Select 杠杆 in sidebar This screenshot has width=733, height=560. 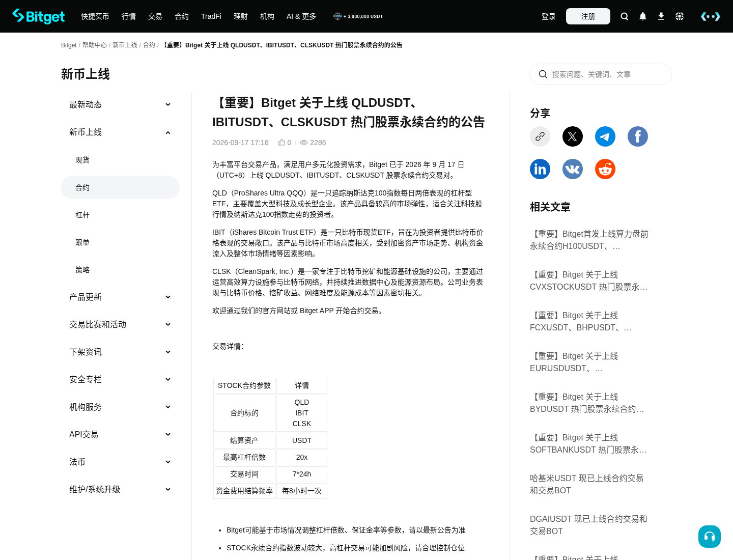point(120,215)
